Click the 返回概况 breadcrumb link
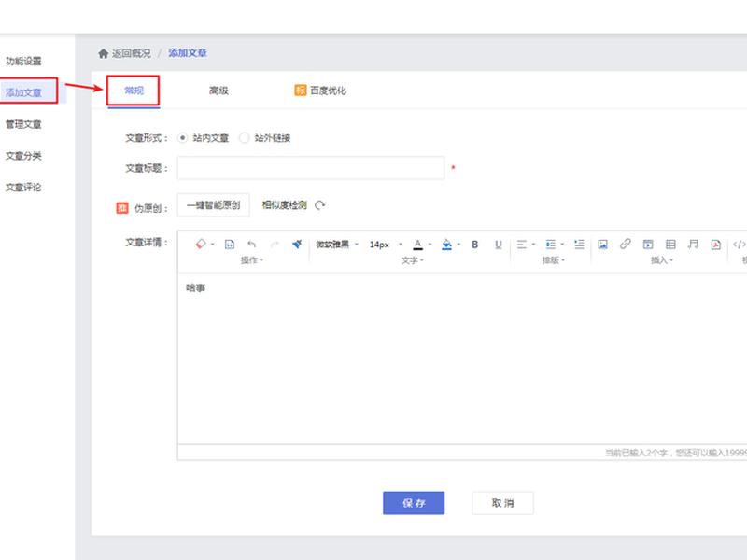The width and height of the screenshot is (747, 560). 131,53
